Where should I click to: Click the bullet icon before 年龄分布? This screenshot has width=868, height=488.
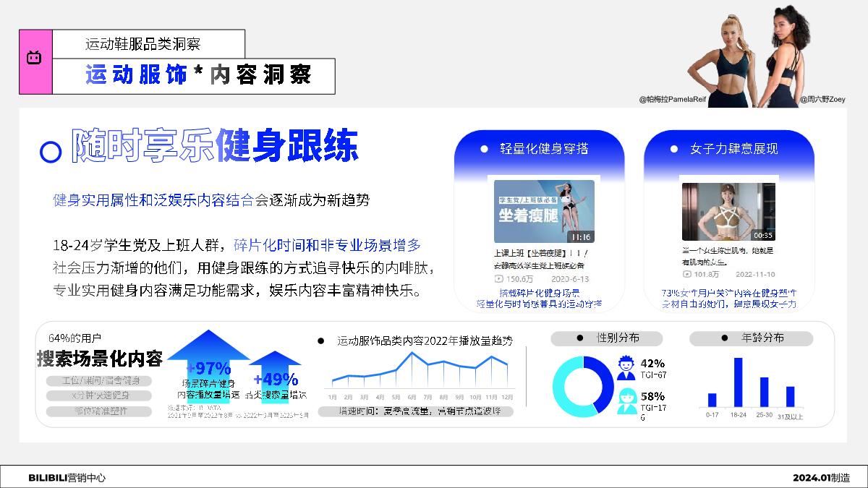click(723, 338)
